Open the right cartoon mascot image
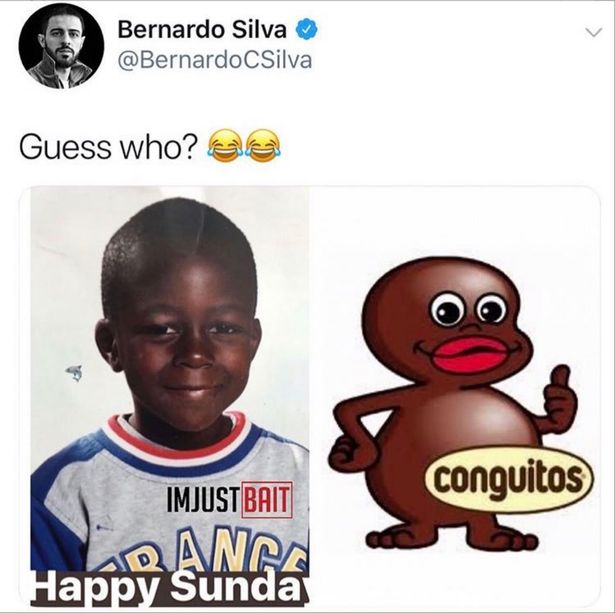 455,396
